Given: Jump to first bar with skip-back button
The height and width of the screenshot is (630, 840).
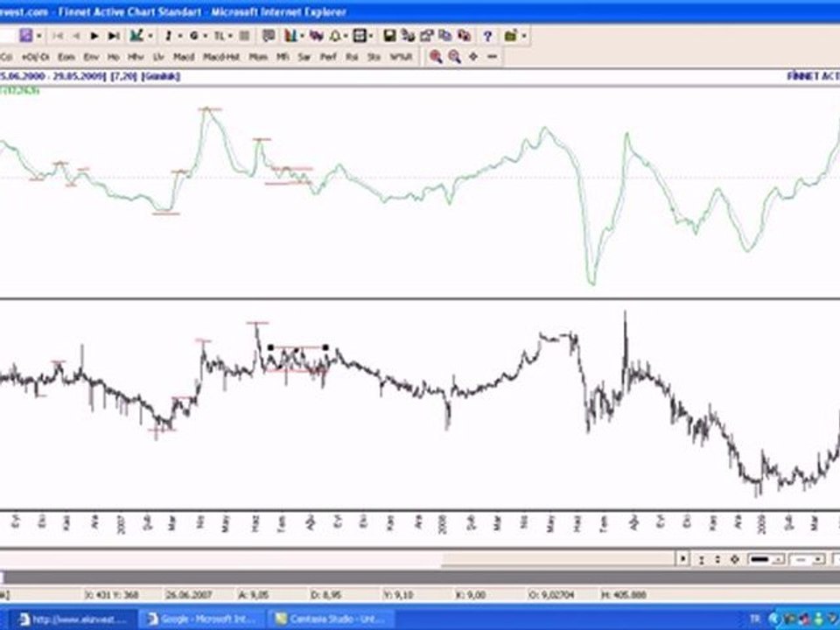Looking at the screenshot, I should click(58, 36).
